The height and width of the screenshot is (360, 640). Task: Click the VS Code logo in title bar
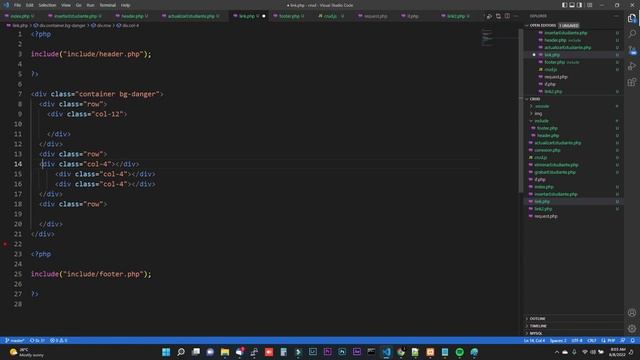point(6,5)
